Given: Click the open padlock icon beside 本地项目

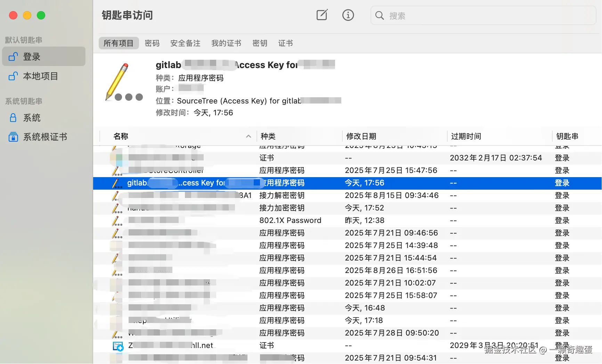Looking at the screenshot, I should pyautogui.click(x=13, y=76).
